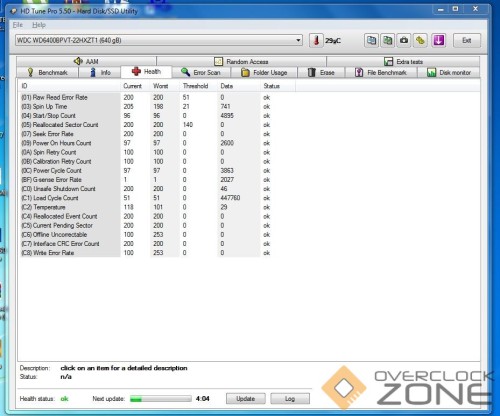Click the copy text to clipboard icon

371,41
